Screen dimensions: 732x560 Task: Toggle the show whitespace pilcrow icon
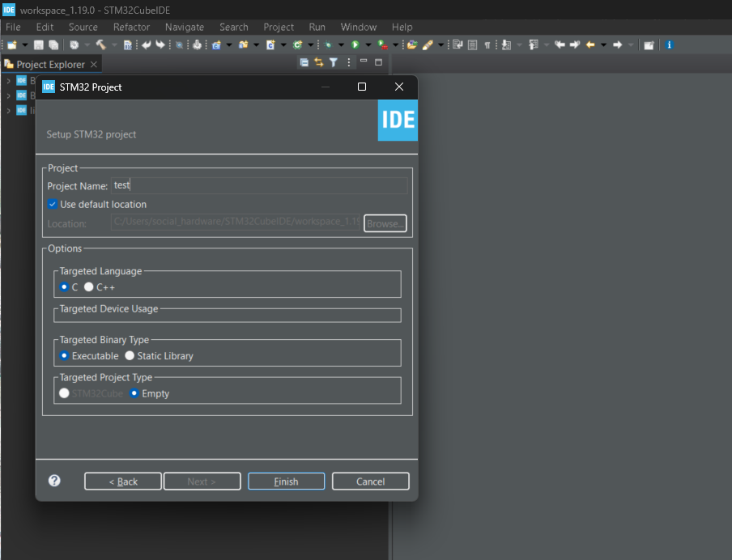coord(487,45)
